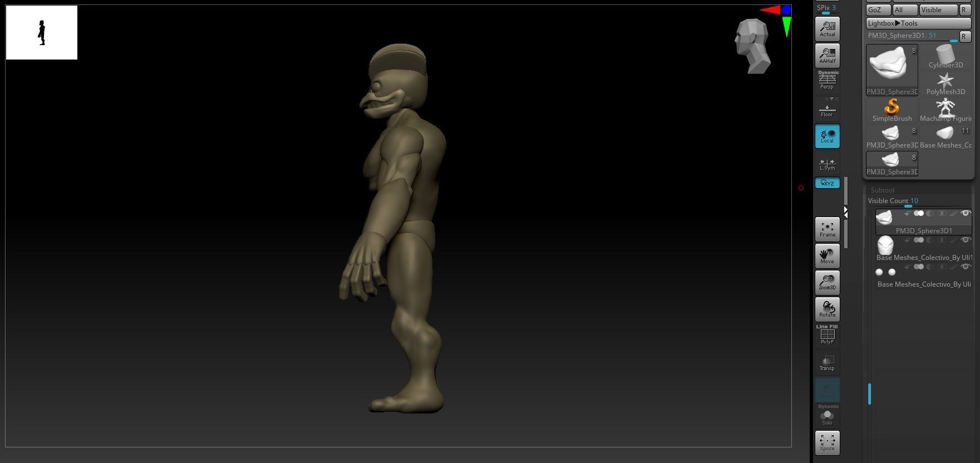Click the silhouette thumbnail preview

(42, 32)
